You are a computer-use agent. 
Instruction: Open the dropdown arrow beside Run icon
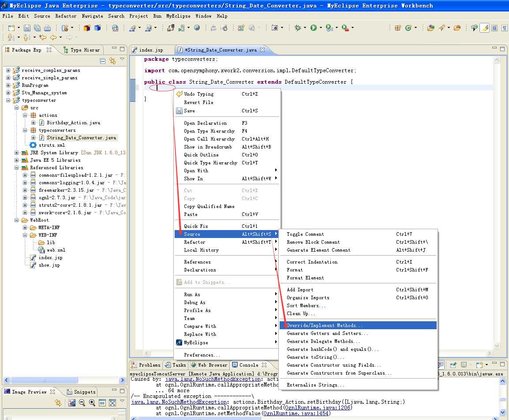coord(321,28)
